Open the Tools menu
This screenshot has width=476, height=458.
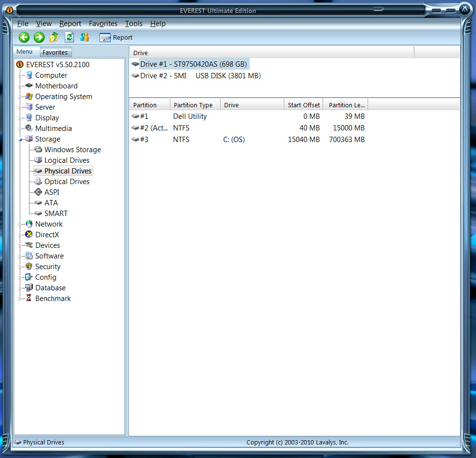133,24
